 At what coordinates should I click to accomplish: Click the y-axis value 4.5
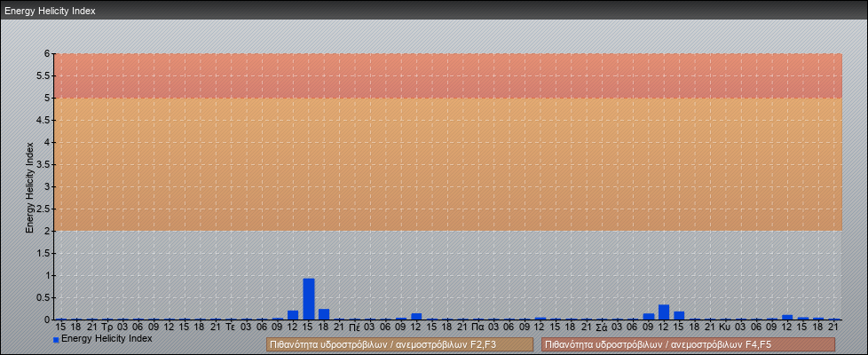(x=43, y=120)
